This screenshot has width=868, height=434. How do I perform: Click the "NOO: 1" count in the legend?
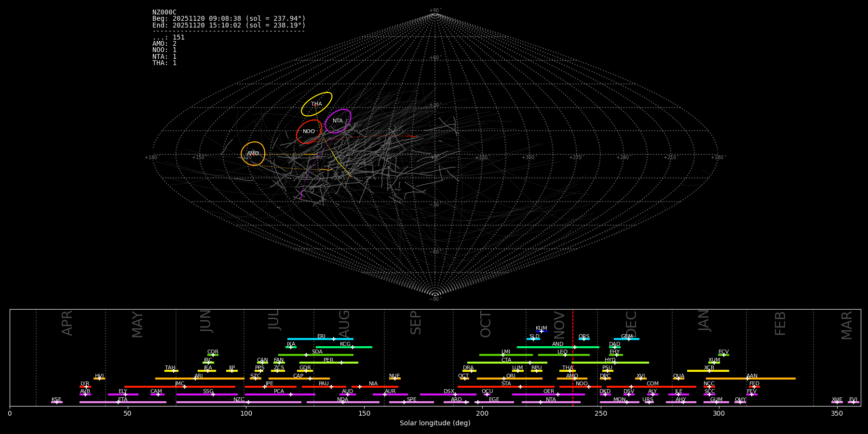[x=164, y=50]
